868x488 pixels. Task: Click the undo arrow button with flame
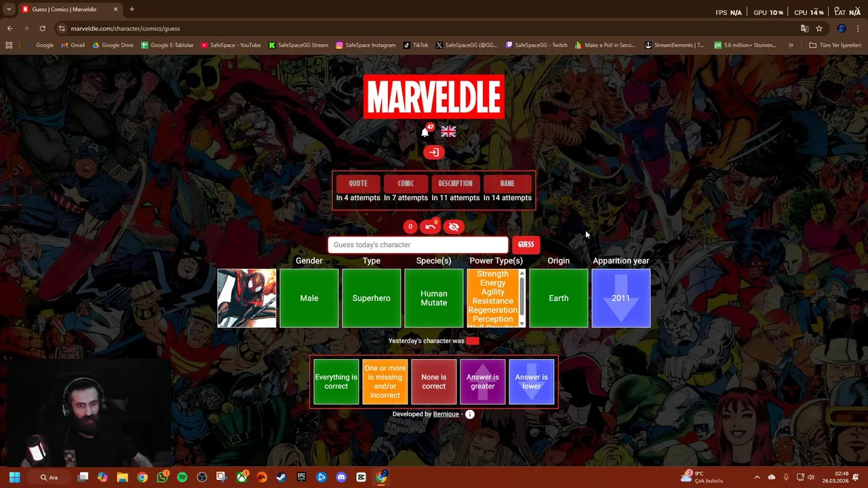pos(431,227)
